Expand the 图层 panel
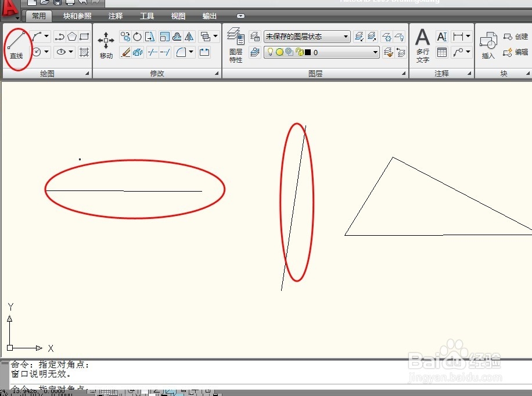Screen dimensions: 532x396 pos(404,73)
